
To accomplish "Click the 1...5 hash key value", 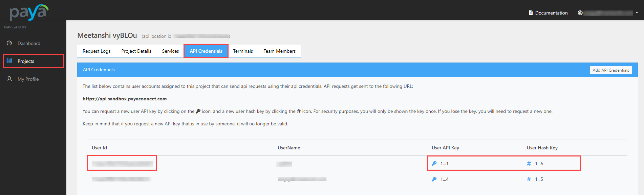I will click(x=539, y=179).
